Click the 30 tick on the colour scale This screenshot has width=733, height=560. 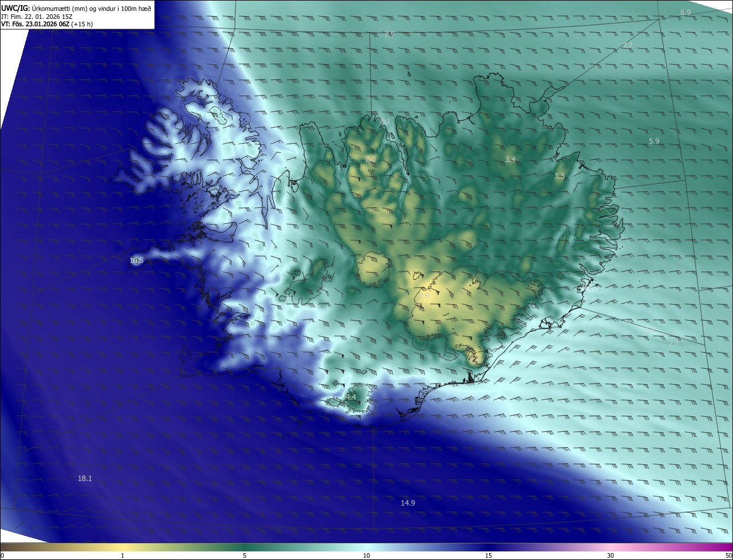610,555
